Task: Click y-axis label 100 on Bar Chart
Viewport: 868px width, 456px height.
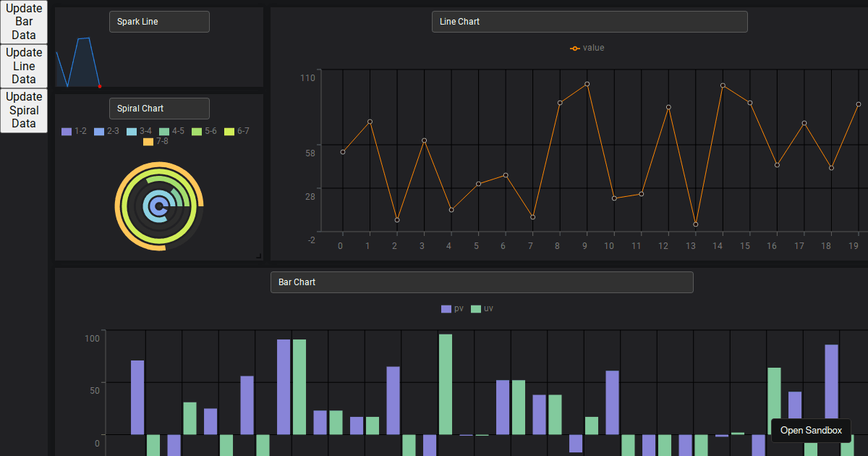Action: pos(93,338)
